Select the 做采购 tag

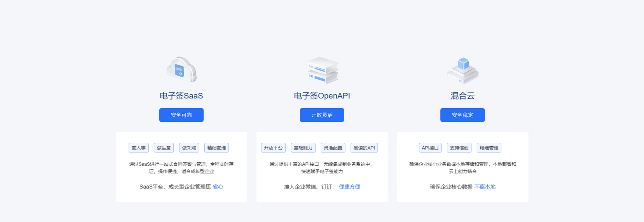point(189,148)
